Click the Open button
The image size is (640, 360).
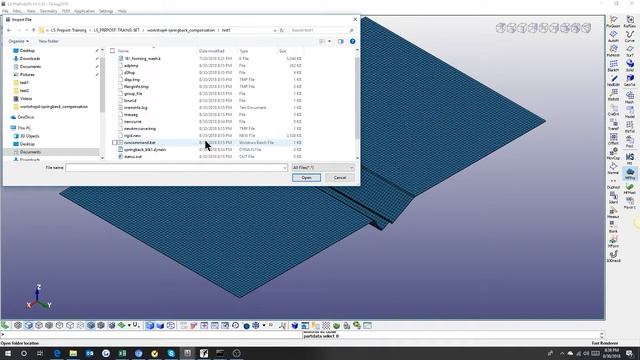tap(306, 178)
